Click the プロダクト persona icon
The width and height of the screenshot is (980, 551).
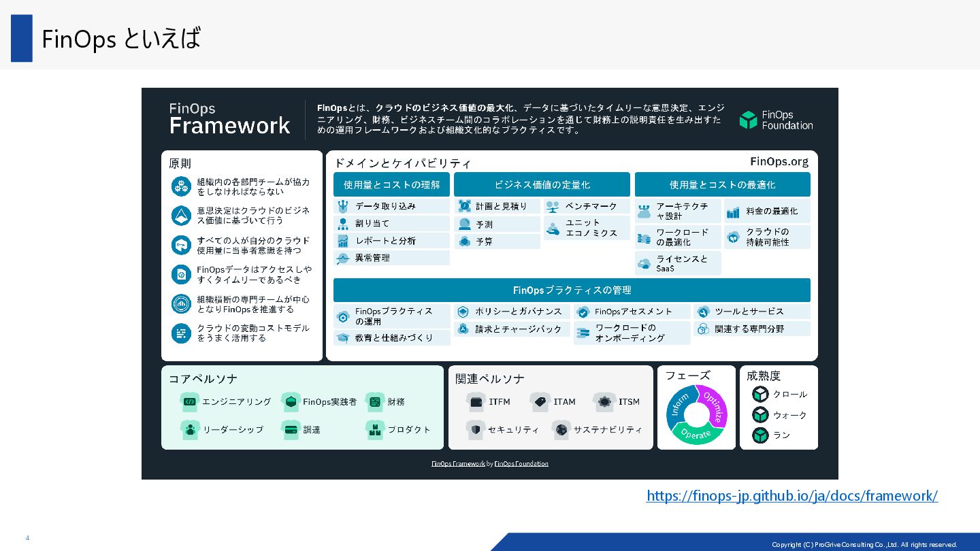tap(375, 429)
